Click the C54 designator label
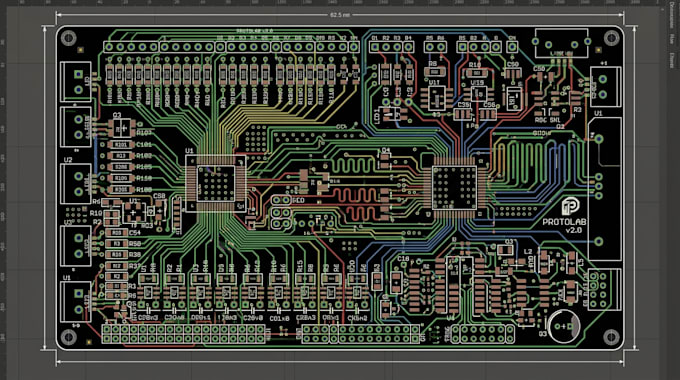Screen dimensions: 680x380 (135, 233)
